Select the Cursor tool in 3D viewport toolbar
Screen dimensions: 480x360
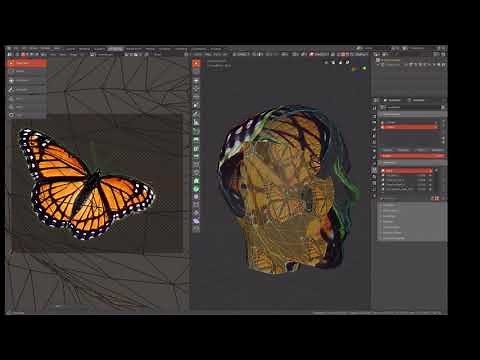[x=196, y=71]
